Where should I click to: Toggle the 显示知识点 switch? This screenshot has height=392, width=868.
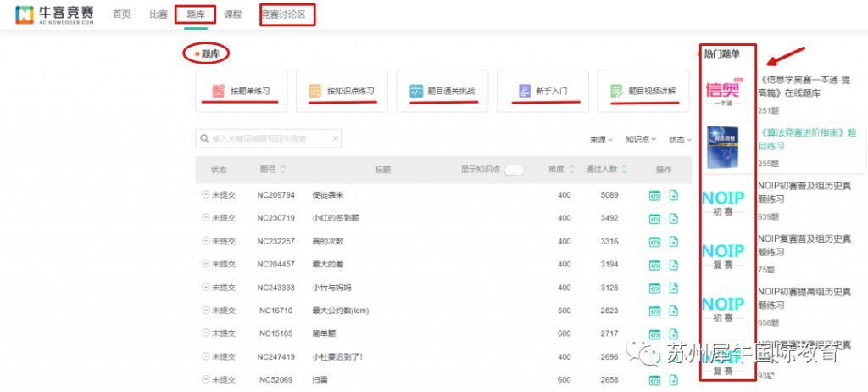click(514, 171)
